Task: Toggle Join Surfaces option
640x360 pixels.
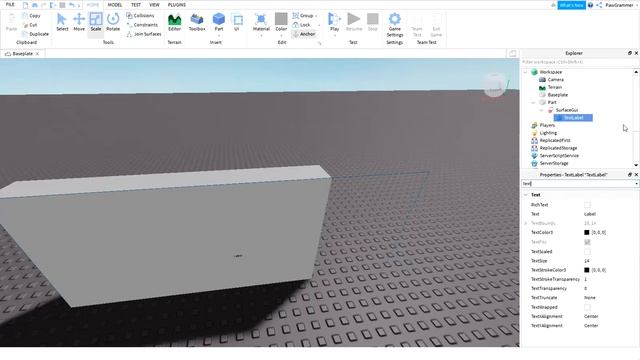Action: pyautogui.click(x=144, y=34)
